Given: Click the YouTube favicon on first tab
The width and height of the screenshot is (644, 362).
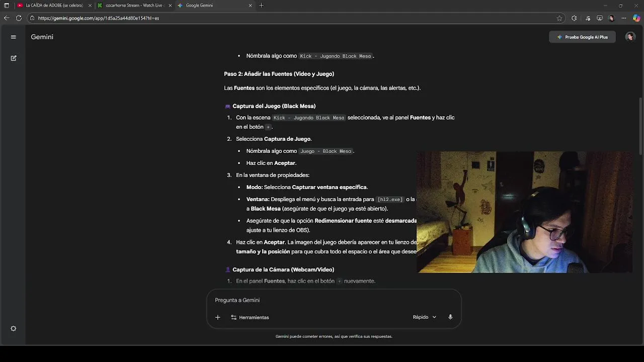Looking at the screenshot, I should [20, 6].
